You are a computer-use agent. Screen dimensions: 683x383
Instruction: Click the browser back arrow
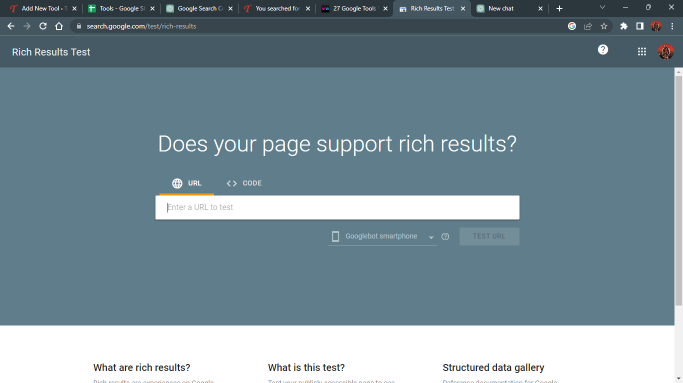pyautogui.click(x=11, y=26)
